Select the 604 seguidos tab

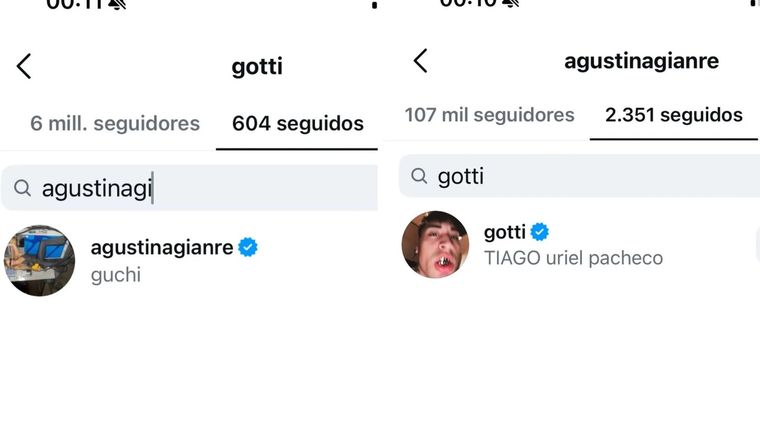(297, 124)
